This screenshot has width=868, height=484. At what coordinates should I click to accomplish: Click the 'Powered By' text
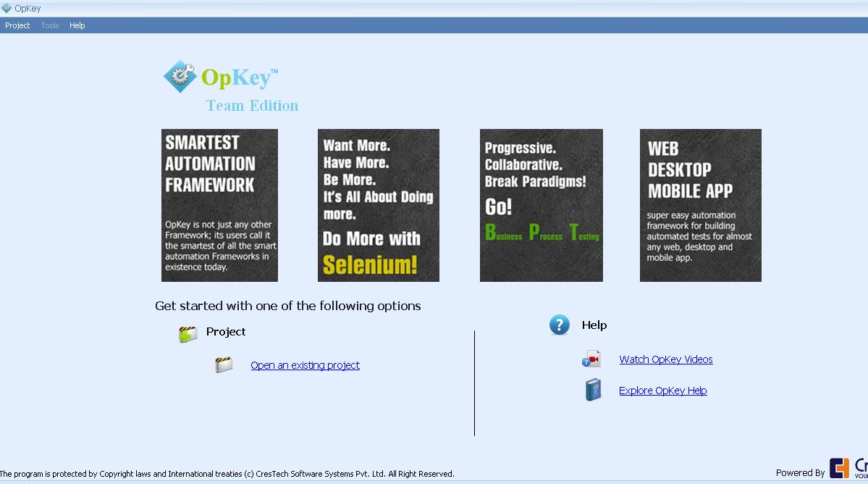pyautogui.click(x=800, y=473)
